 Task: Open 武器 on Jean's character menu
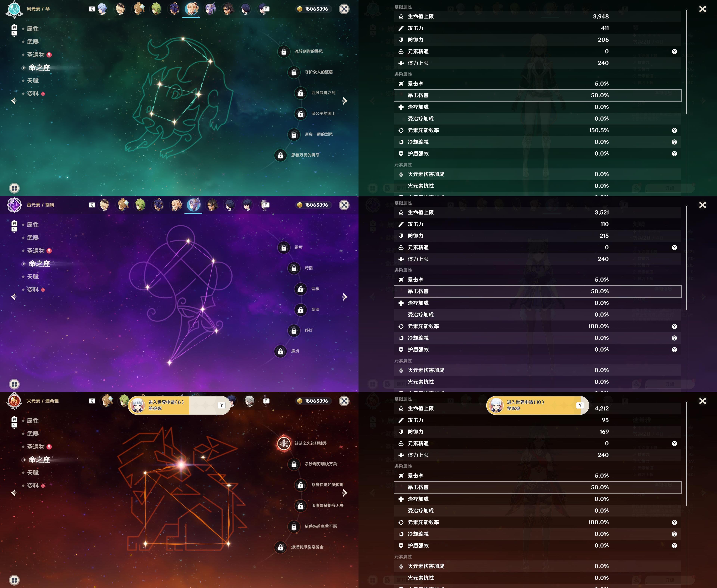click(x=32, y=42)
